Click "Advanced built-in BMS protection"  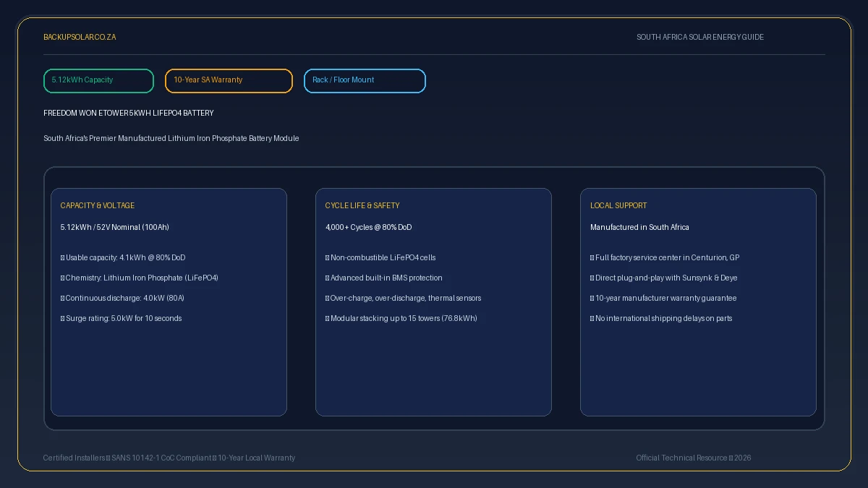386,278
